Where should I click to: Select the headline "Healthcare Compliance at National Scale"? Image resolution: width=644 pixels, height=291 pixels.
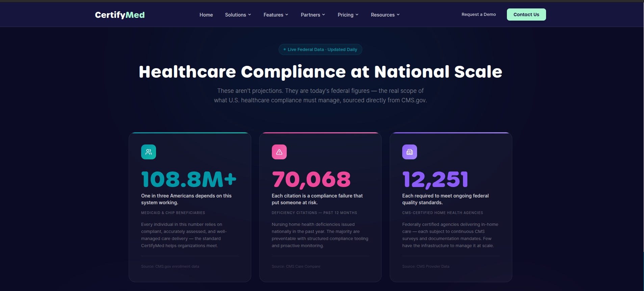pyautogui.click(x=320, y=72)
